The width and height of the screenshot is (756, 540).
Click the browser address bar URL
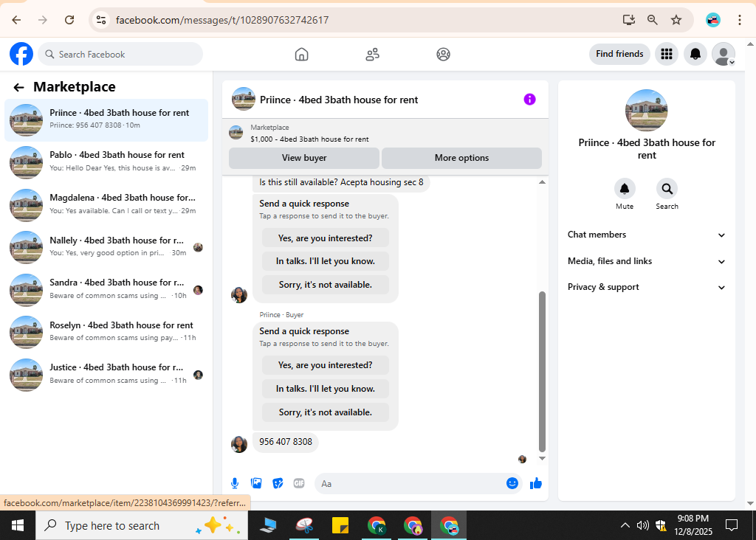(222, 20)
